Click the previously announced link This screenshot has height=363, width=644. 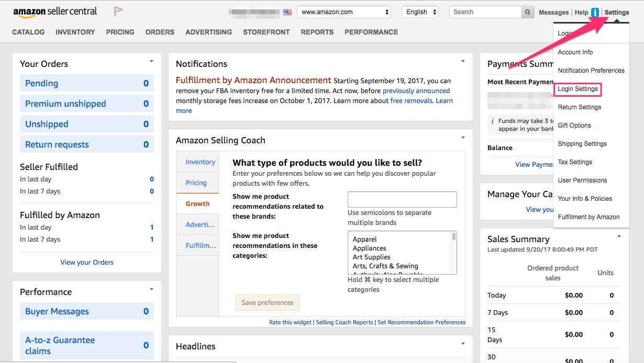click(416, 91)
